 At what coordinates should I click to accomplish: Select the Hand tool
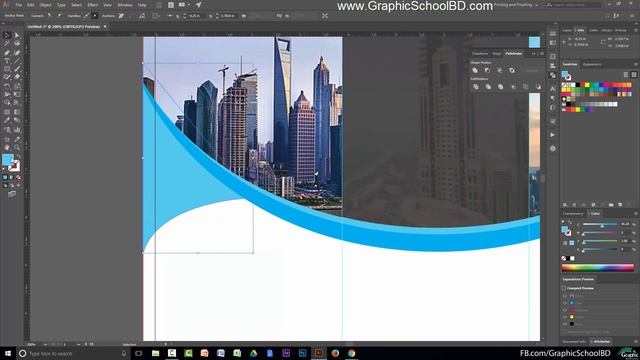(7, 148)
